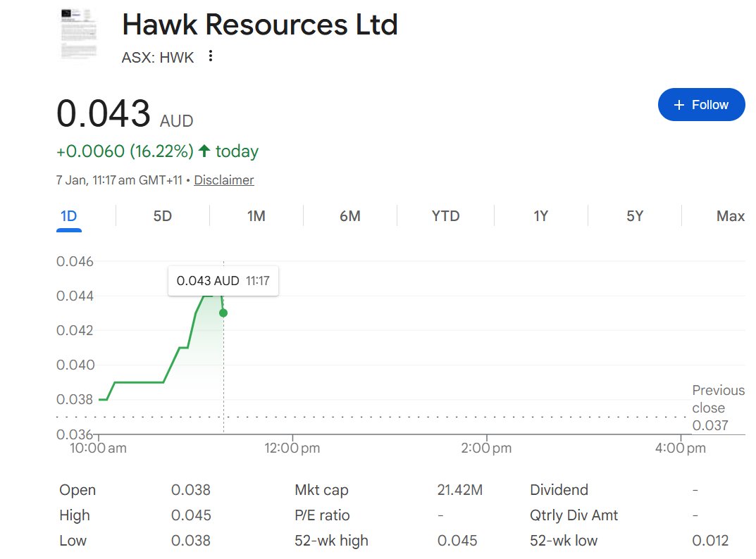Switch to the 1M chart range

pyautogui.click(x=256, y=216)
